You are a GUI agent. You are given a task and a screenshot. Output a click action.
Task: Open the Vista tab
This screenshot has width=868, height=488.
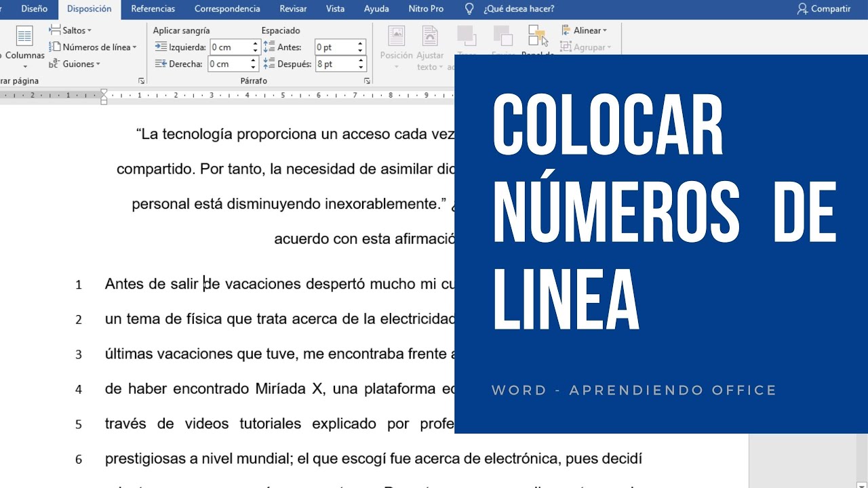(x=335, y=9)
